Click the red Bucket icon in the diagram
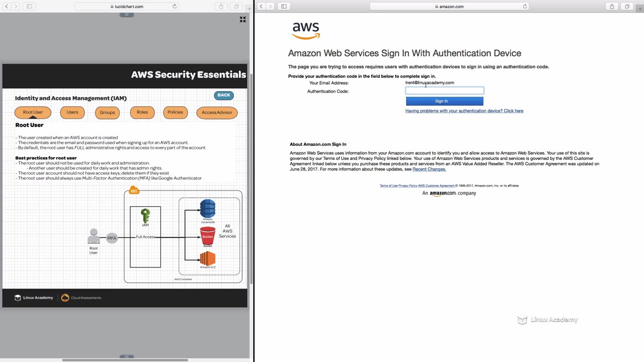The image size is (644, 362). pyautogui.click(x=208, y=235)
